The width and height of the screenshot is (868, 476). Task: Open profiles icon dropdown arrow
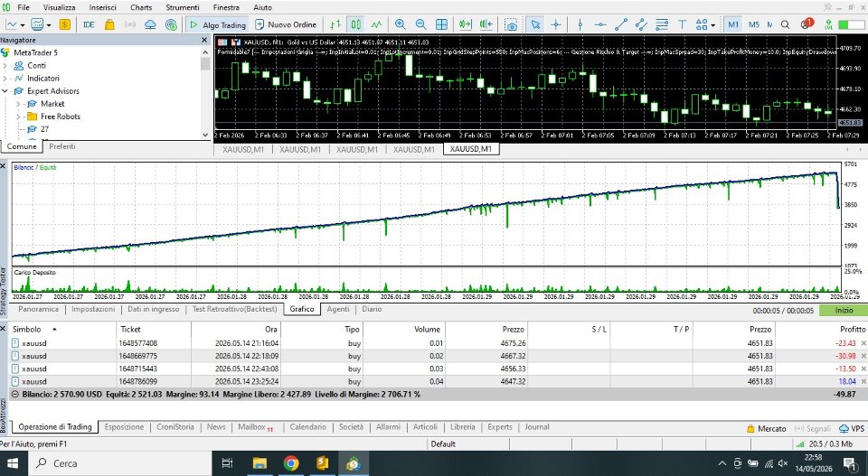click(x=49, y=25)
